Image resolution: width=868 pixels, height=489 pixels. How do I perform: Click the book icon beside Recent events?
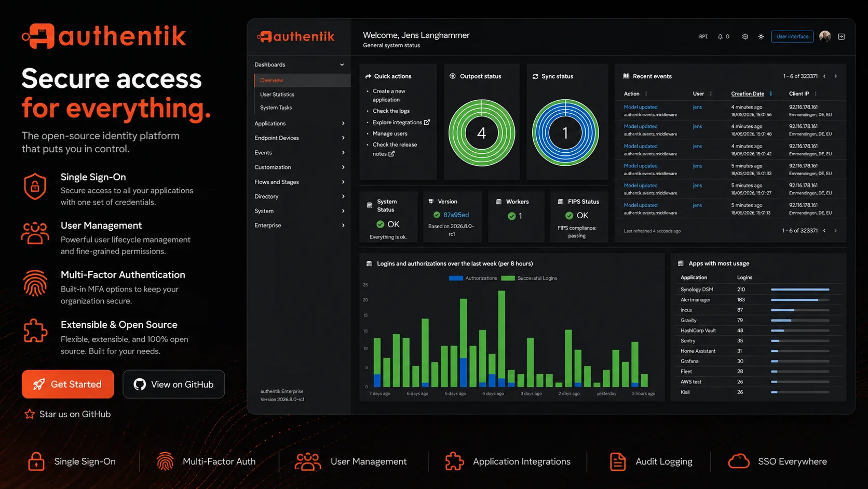[626, 76]
